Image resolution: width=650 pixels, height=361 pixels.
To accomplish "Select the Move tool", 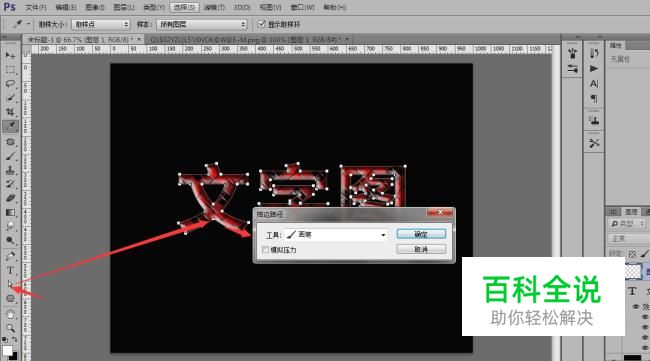I will 10,55.
